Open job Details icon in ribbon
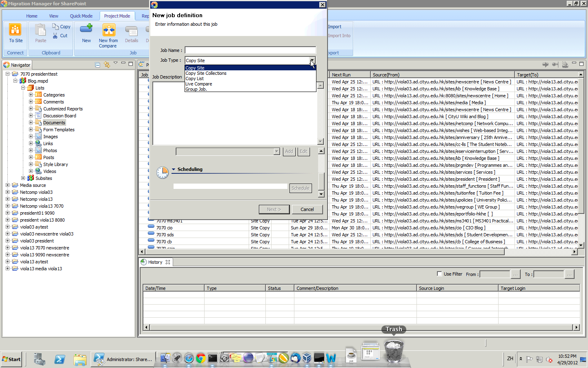588x368 pixels. pos(131,31)
